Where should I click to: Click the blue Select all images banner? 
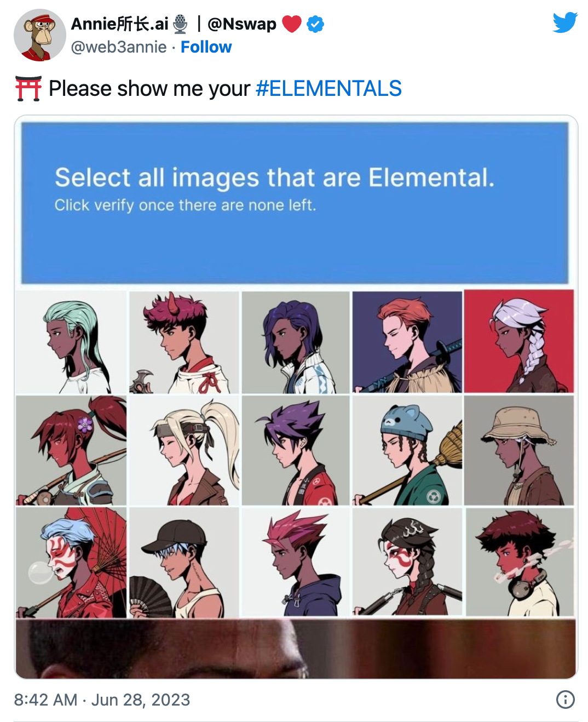click(295, 203)
